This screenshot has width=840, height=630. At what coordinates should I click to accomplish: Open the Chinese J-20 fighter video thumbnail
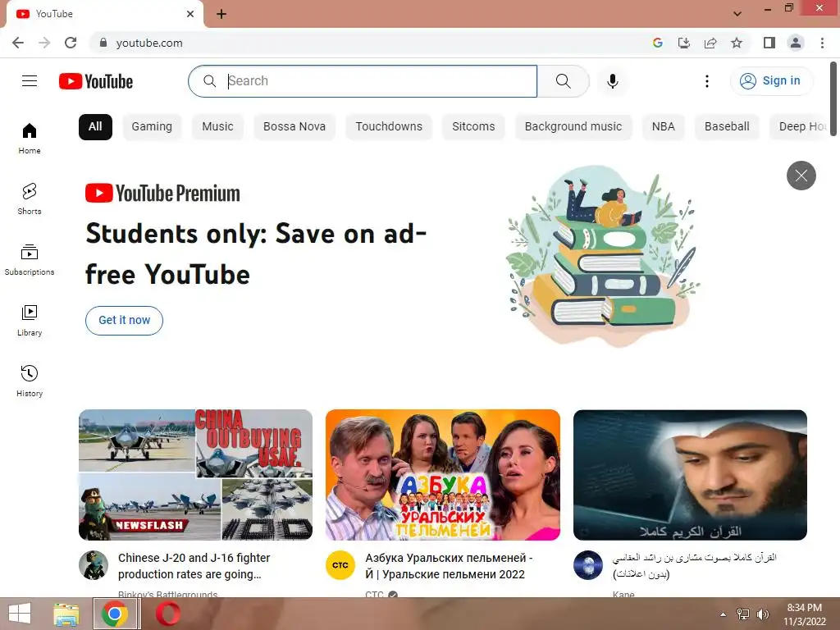coord(195,475)
